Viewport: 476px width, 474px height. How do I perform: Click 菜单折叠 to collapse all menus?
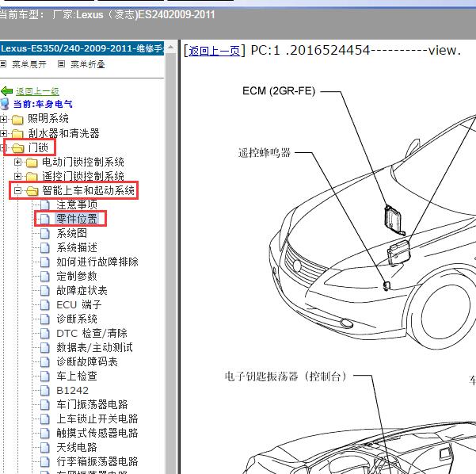pyautogui.click(x=88, y=64)
